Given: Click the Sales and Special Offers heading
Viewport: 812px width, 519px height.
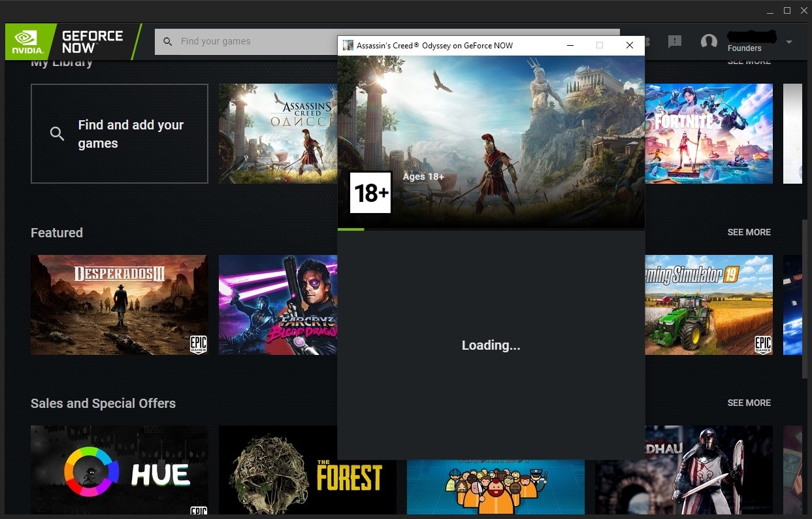Looking at the screenshot, I should click(103, 403).
